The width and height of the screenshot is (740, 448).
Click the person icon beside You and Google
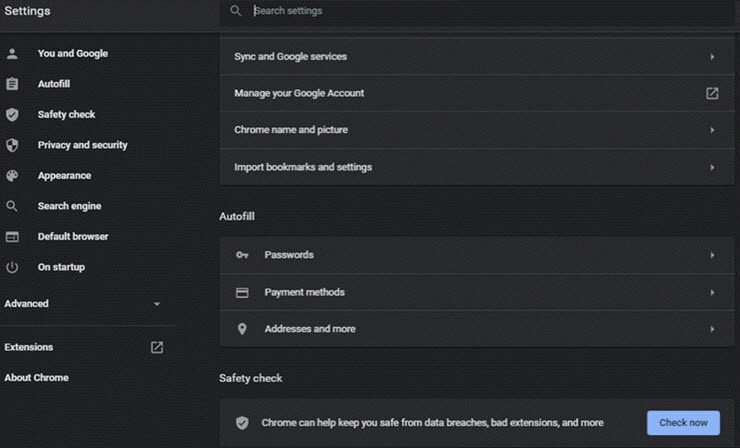pyautogui.click(x=13, y=54)
